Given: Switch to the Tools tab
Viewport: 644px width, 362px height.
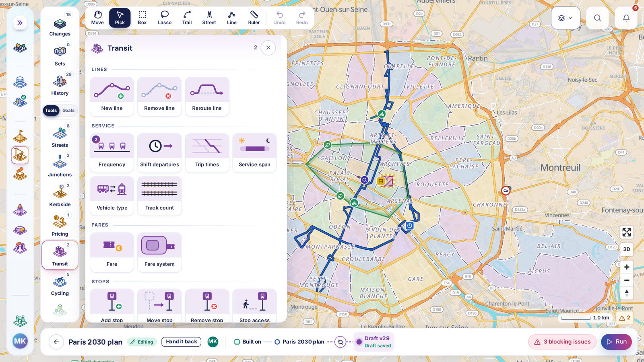Looking at the screenshot, I should [51, 110].
